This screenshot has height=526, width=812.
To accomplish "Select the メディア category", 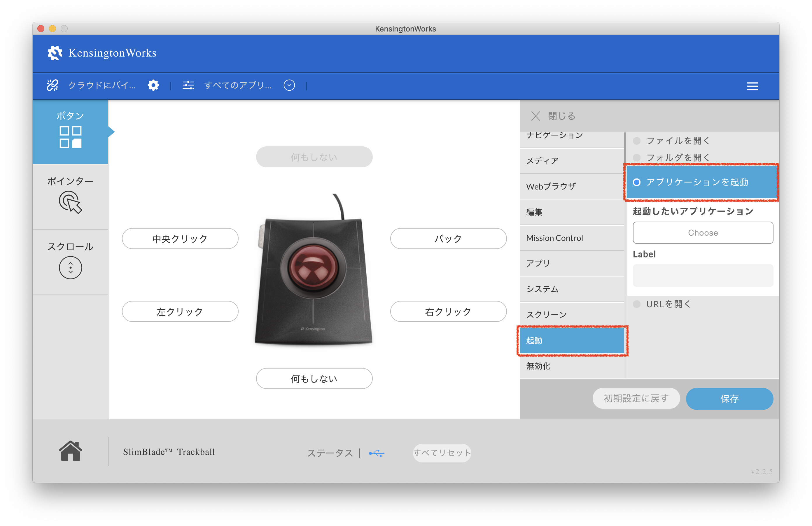I will pyautogui.click(x=572, y=161).
